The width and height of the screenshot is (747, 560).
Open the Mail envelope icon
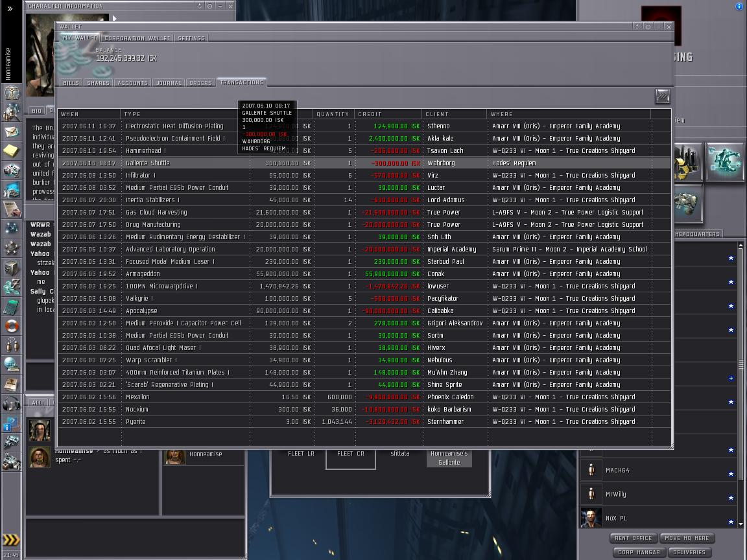(x=12, y=132)
